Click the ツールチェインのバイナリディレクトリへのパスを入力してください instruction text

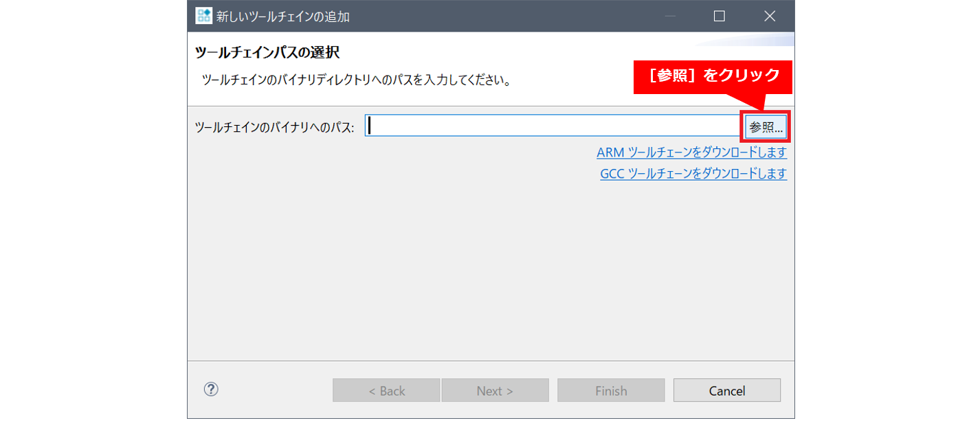356,80
